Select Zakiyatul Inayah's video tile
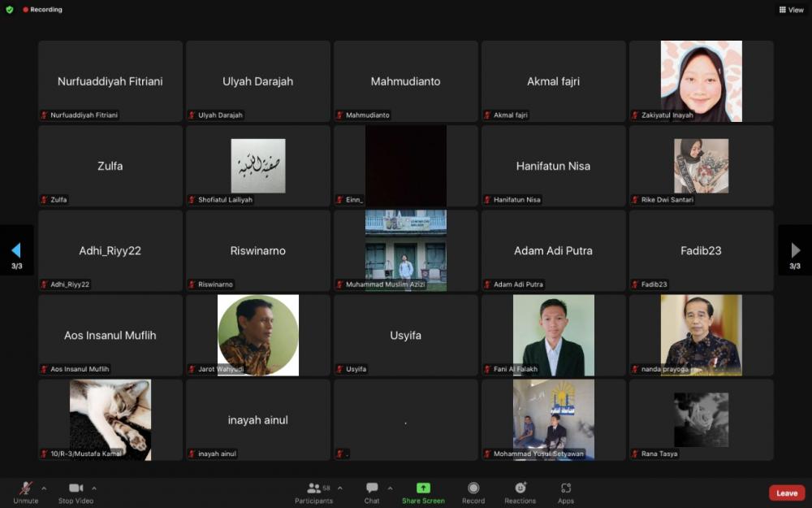The height and width of the screenshot is (508, 812). [701, 81]
